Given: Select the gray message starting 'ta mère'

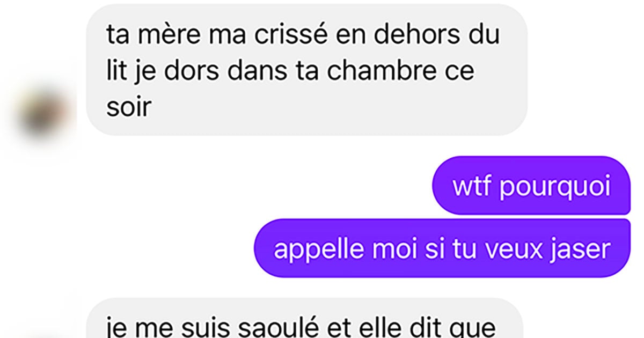Looking at the screenshot, I should pyautogui.click(x=306, y=70).
